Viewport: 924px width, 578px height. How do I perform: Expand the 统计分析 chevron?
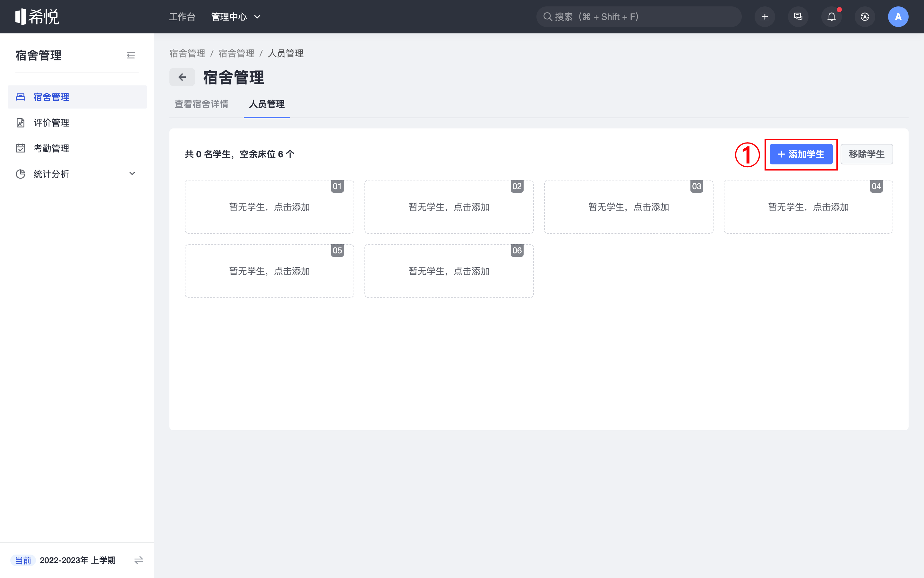pos(132,173)
